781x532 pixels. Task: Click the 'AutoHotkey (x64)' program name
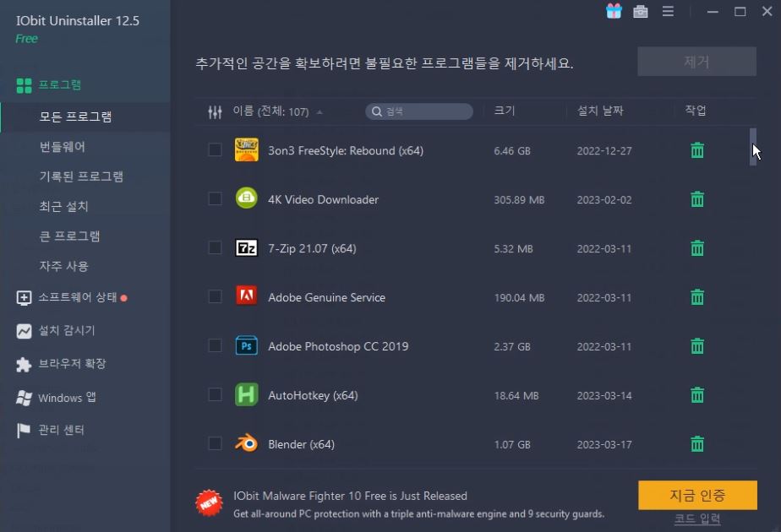313,396
